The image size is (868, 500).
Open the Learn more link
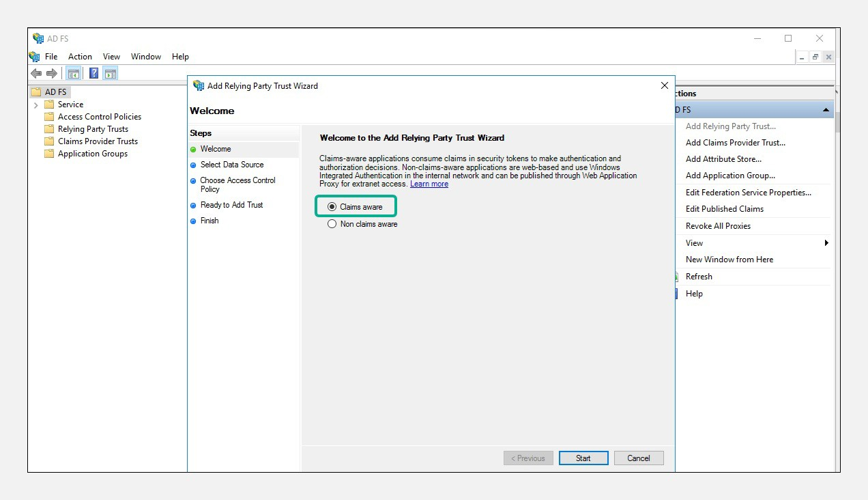click(429, 184)
